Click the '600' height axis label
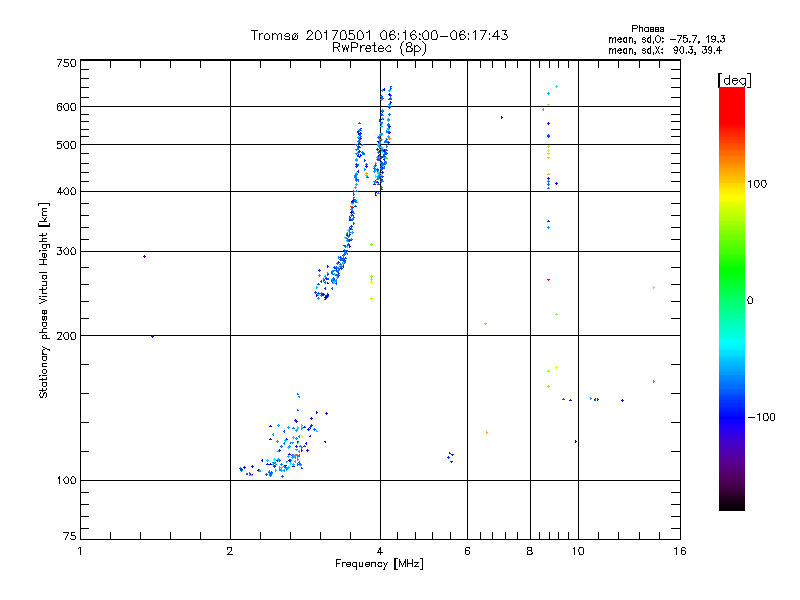The image size is (800, 600). click(66, 107)
